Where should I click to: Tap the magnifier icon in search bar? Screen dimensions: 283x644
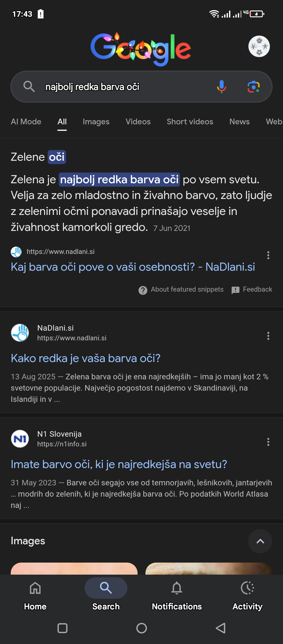[x=29, y=87]
